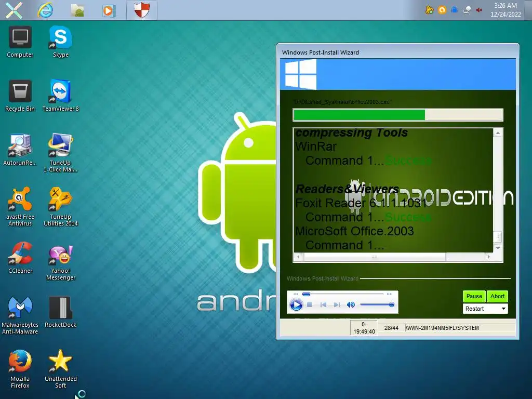The image size is (532, 399).
Task: Click the log's horizontal scrollbar thumb
Action: pyautogui.click(x=375, y=257)
